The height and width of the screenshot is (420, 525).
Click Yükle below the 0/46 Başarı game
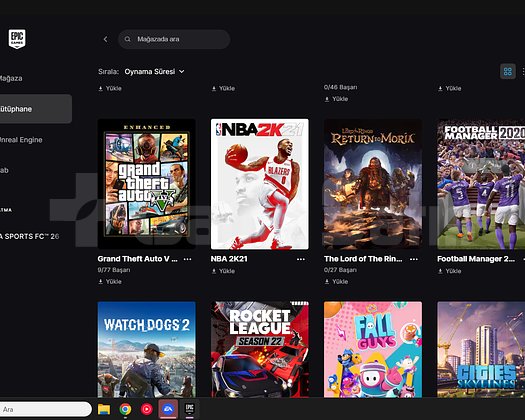336,99
